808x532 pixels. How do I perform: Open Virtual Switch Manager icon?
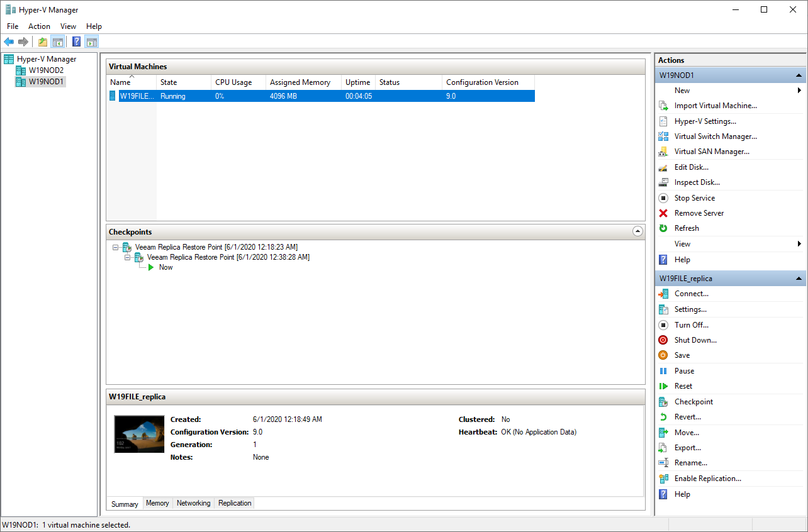pos(663,136)
